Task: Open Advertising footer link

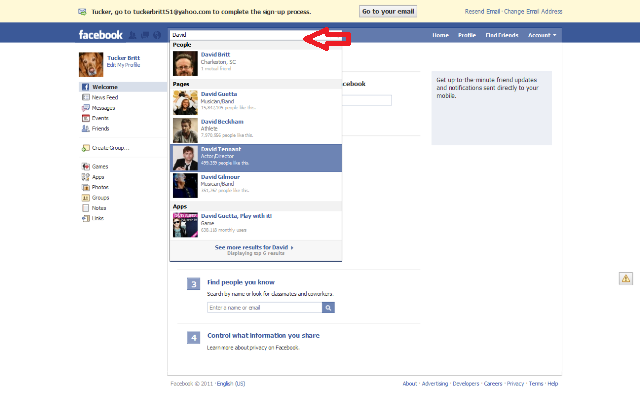Action: [x=435, y=384]
